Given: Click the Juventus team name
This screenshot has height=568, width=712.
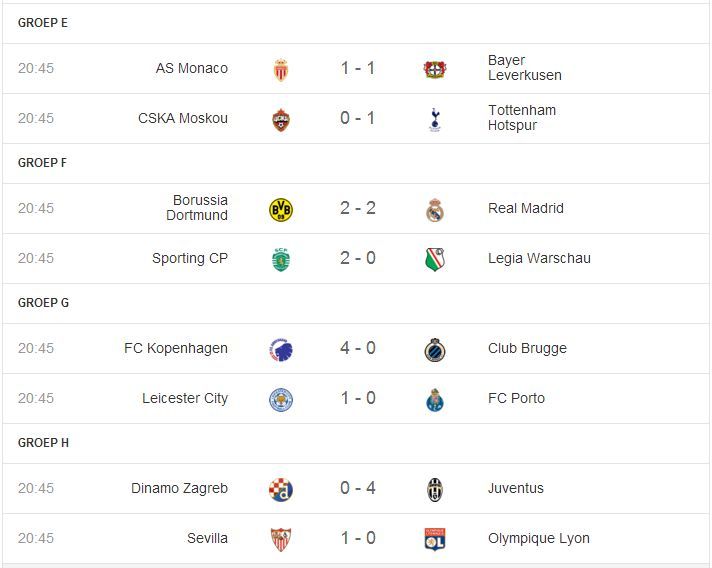Looking at the screenshot, I should [x=516, y=489].
